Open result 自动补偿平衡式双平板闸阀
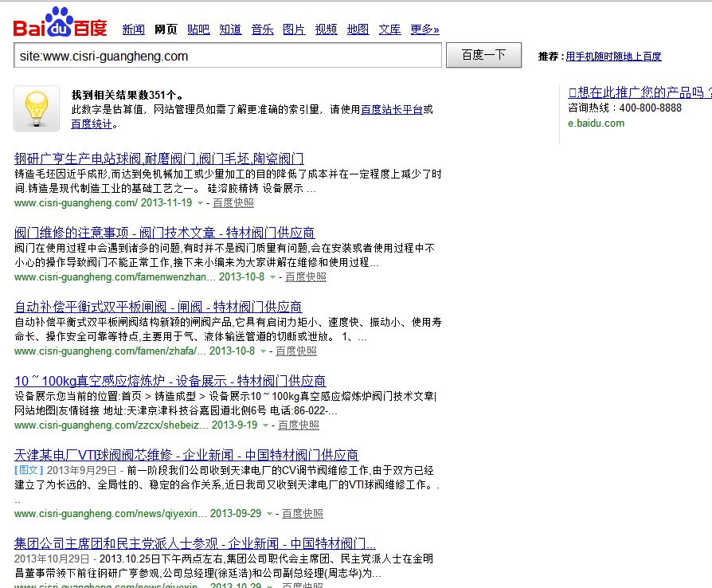The width and height of the screenshot is (712, 588). pos(158,307)
